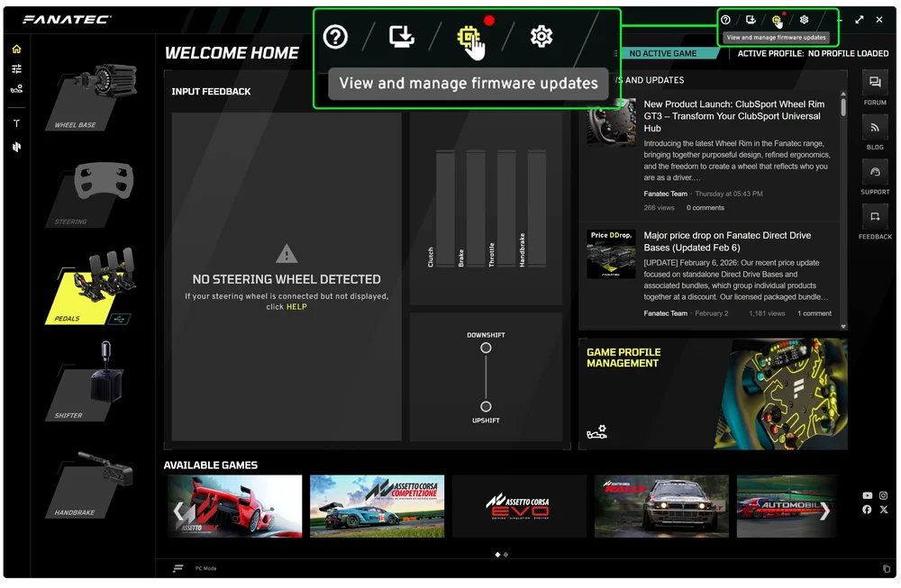Select the second carousel page dot
The image size is (901, 588).
pyautogui.click(x=505, y=556)
